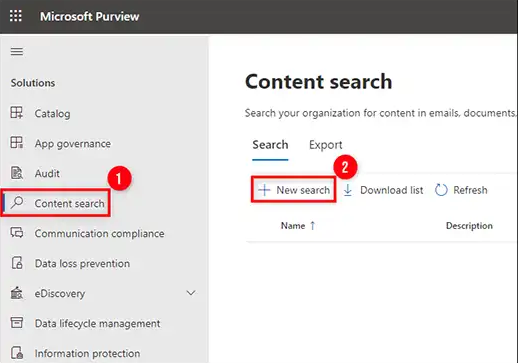Open Catalog from Solutions menu
Viewport: 518px width, 363px height.
pos(52,114)
